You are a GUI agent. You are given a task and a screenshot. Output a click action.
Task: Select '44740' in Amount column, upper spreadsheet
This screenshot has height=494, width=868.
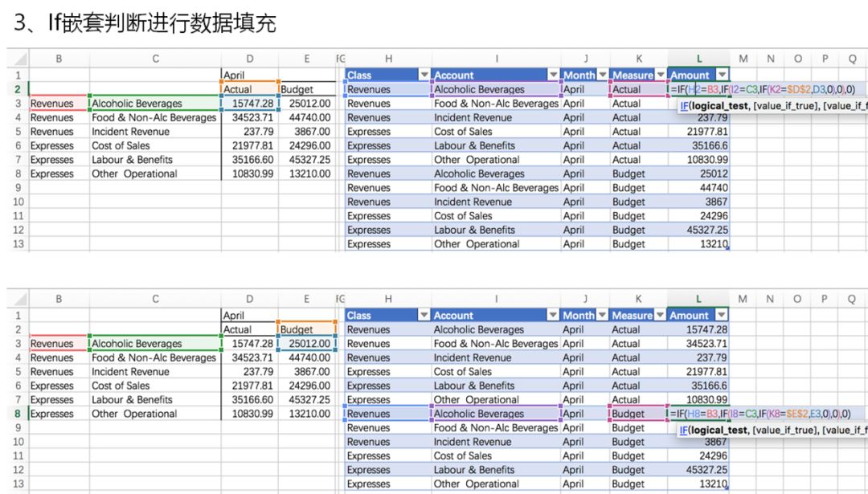[698, 187]
